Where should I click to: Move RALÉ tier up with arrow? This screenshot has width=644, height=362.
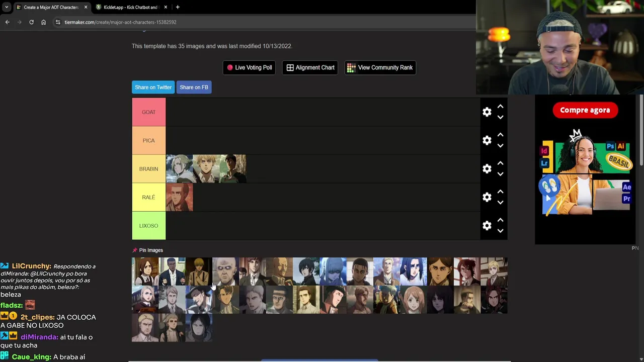click(x=500, y=192)
